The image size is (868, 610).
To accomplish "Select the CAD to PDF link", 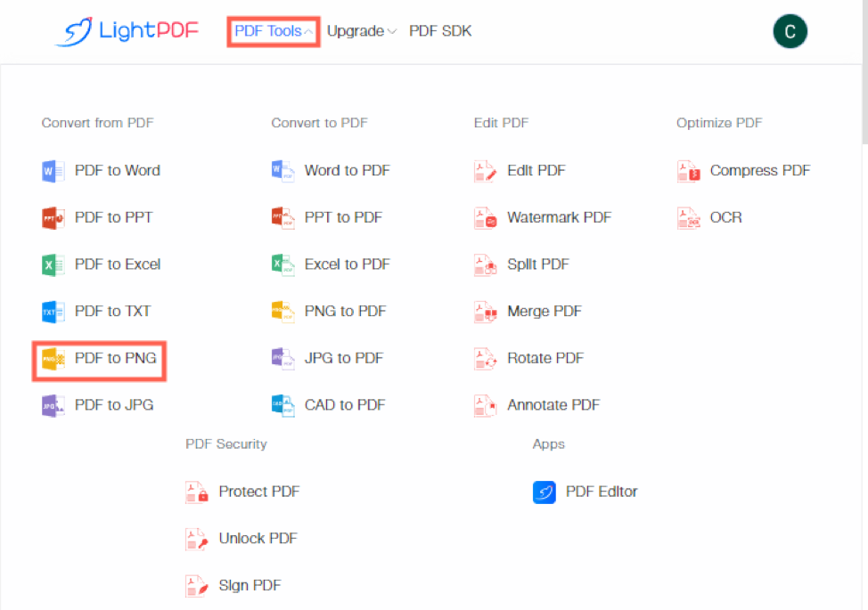I will pos(345,406).
